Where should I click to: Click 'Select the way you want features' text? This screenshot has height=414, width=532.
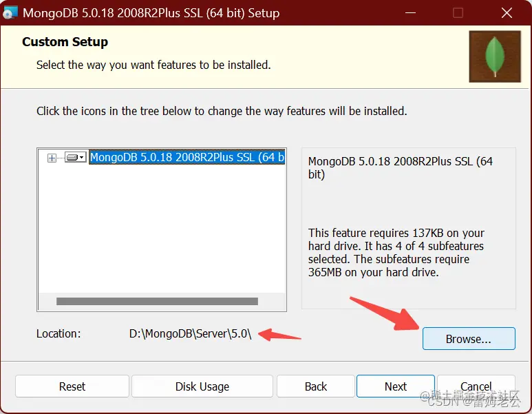click(x=153, y=65)
